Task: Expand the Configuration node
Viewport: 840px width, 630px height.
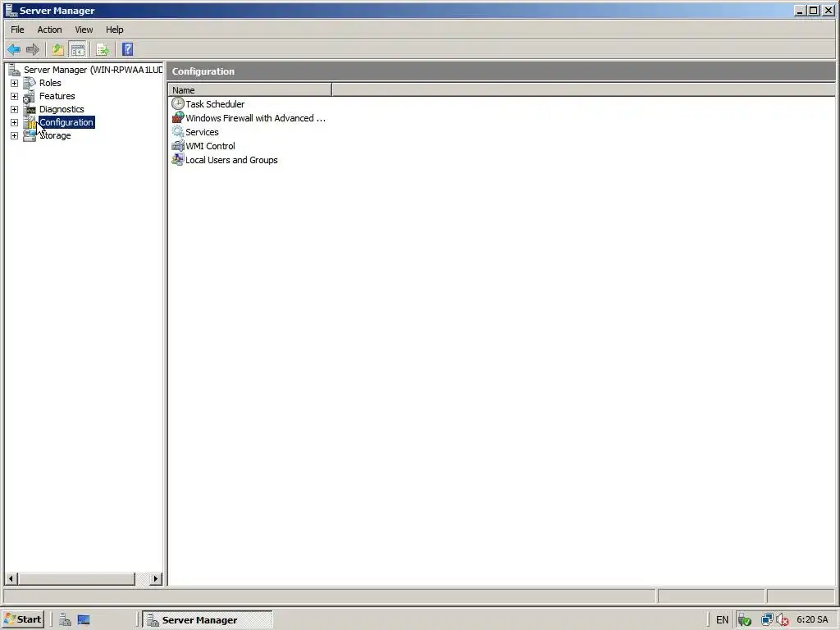Action: pos(15,123)
